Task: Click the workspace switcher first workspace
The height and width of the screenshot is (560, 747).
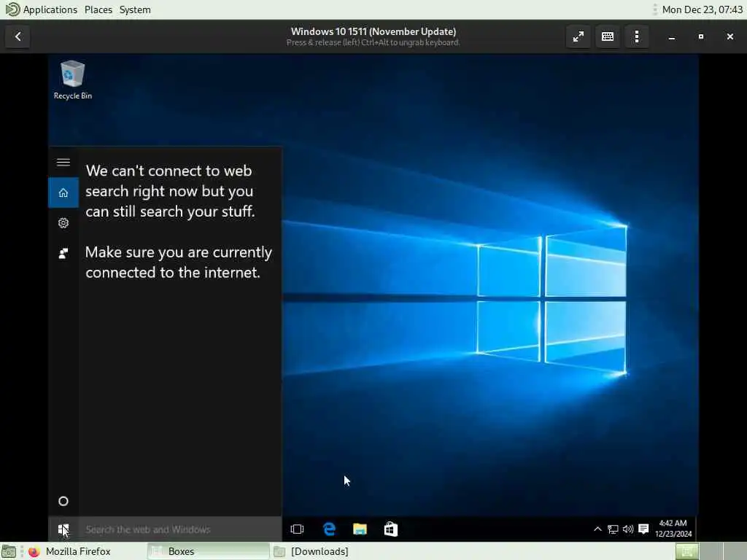Action: (x=687, y=551)
